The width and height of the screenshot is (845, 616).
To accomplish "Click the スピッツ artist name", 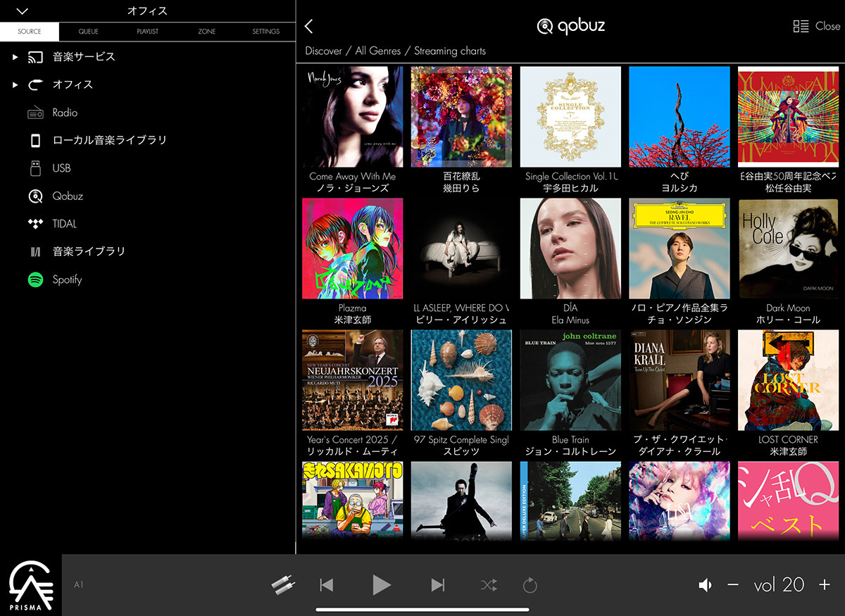I will (461, 451).
